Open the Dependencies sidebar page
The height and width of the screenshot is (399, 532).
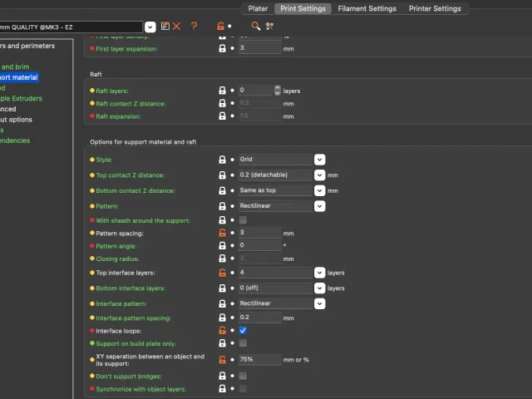(x=15, y=140)
